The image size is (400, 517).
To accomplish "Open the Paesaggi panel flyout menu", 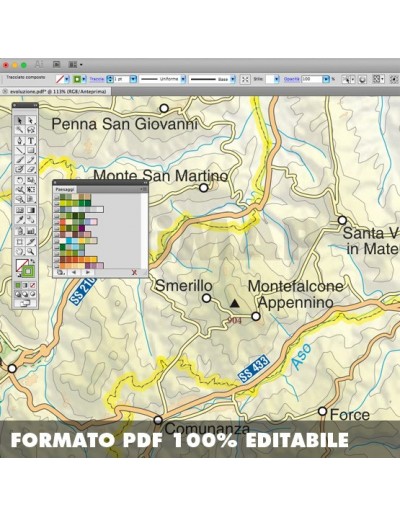I will [x=143, y=189].
